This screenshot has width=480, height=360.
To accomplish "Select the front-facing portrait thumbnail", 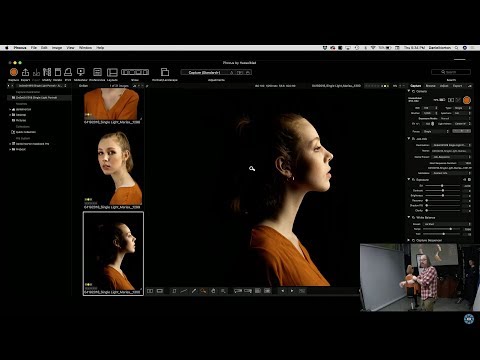I will click(x=113, y=168).
